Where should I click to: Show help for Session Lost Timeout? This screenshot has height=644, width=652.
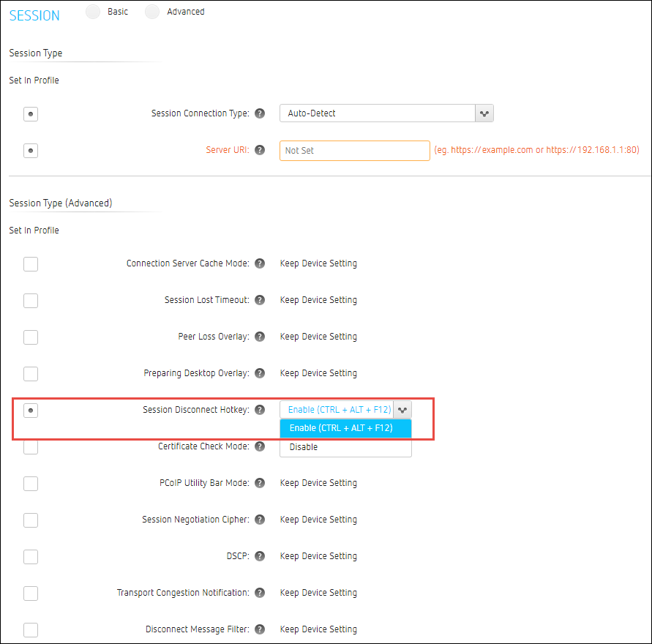[x=260, y=300]
